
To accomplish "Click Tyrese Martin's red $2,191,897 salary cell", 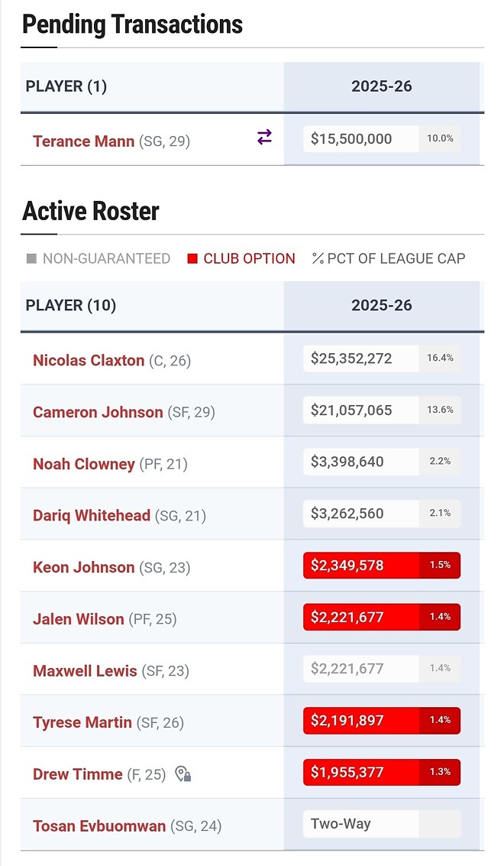I will point(360,721).
